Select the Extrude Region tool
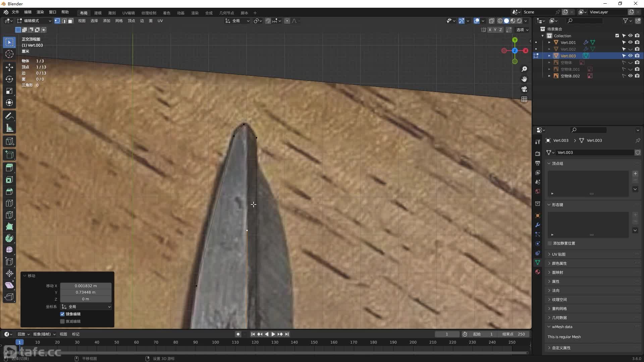The width and height of the screenshot is (644, 362). tap(9, 168)
